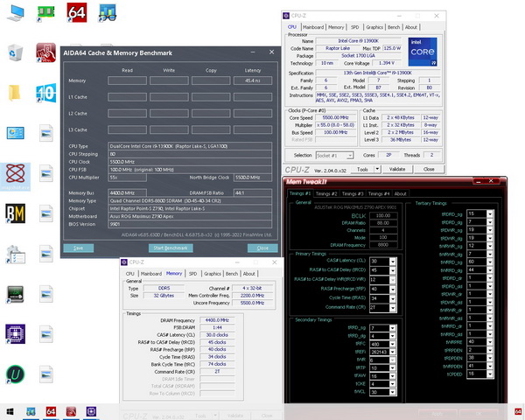Expand Command Rate (CR) dropdown
The width and height of the screenshot is (525, 420).
coord(392,308)
